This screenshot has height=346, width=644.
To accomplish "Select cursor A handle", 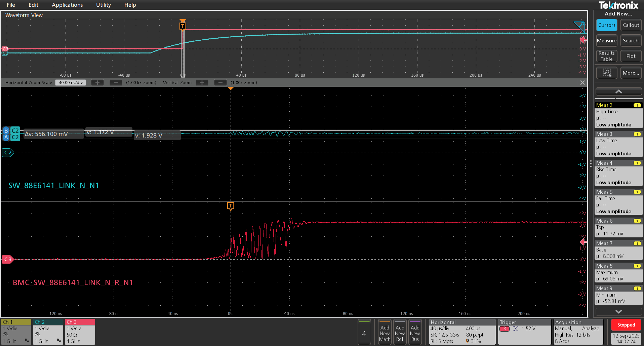I will click(x=6, y=137).
